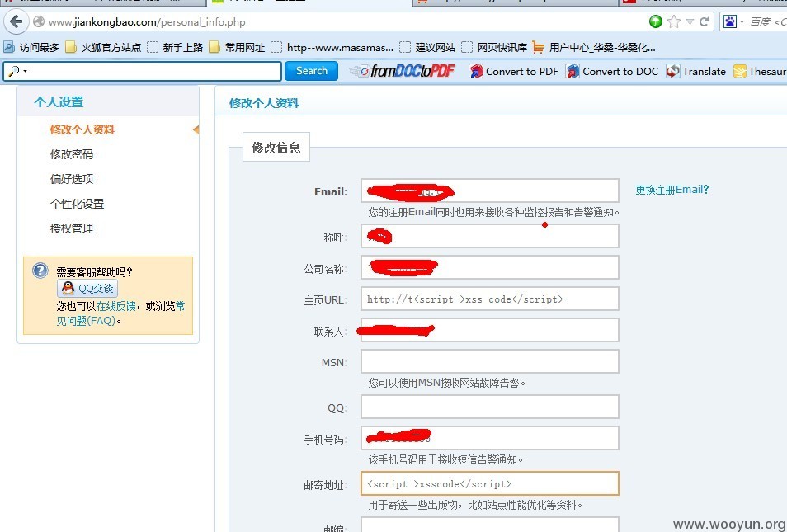Click Convert to PDF toolbar button
Screen dimensions: 787x532
(x=513, y=71)
